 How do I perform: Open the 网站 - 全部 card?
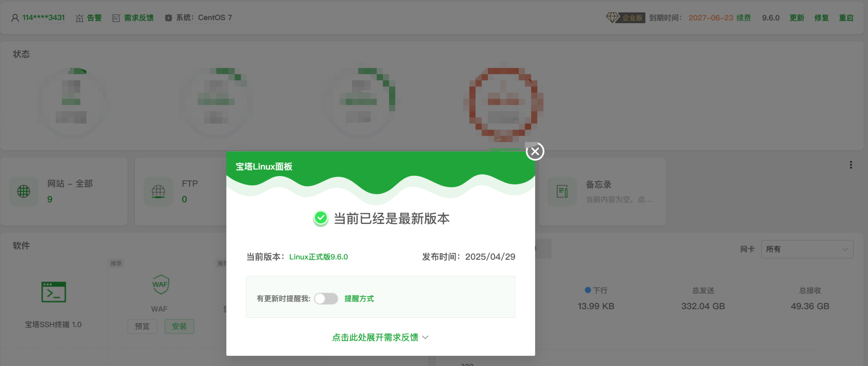tap(64, 191)
